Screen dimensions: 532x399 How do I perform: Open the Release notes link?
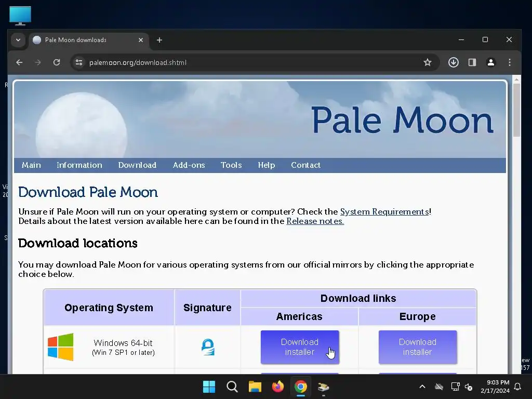pyautogui.click(x=315, y=221)
